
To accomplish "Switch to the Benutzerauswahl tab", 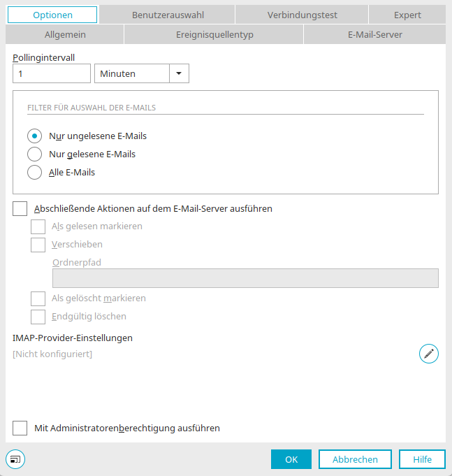I will [x=167, y=15].
